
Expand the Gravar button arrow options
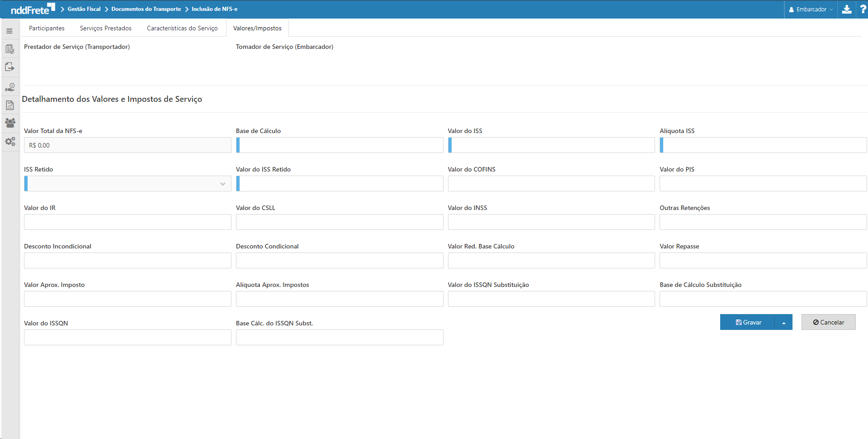(x=784, y=323)
